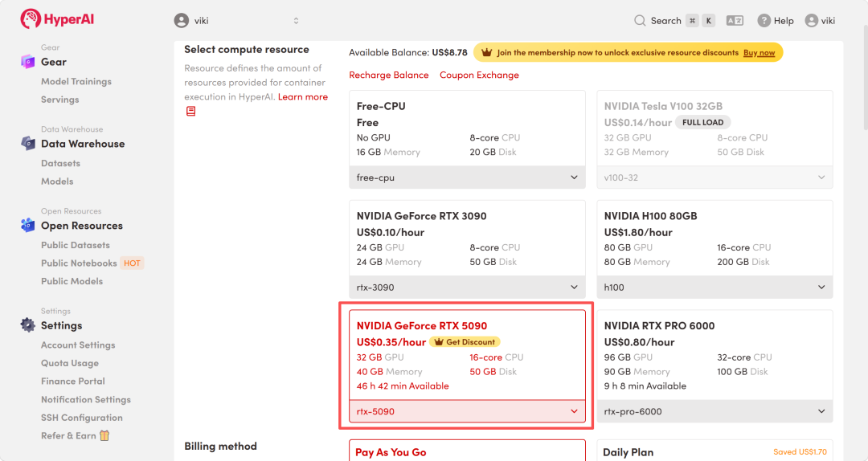This screenshot has height=461, width=868.
Task: Click the Refer & Earn gift icon
Action: tap(104, 435)
